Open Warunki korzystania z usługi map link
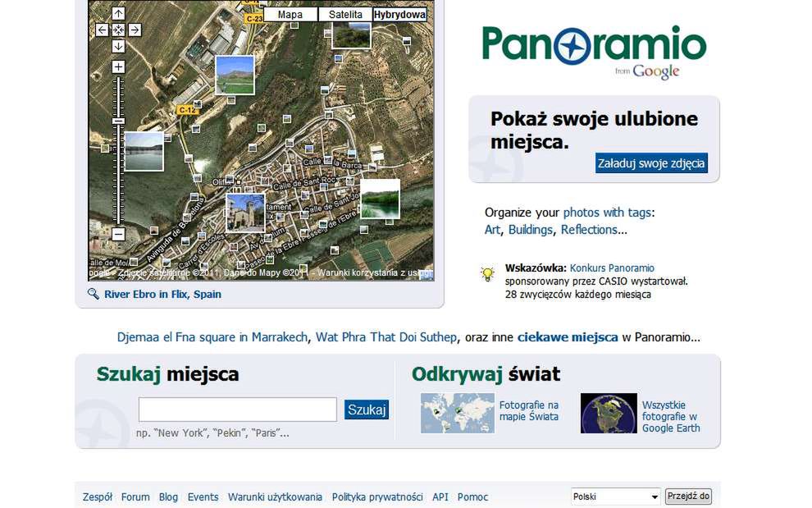The width and height of the screenshot is (812, 508). [x=375, y=272]
